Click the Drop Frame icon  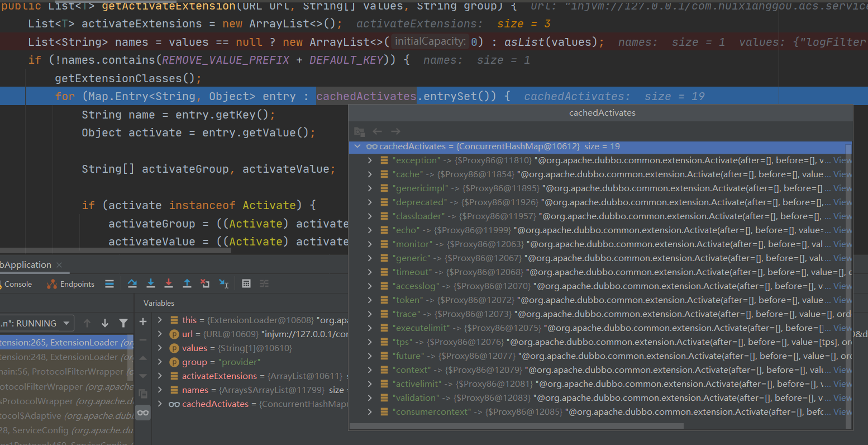pyautogui.click(x=205, y=284)
